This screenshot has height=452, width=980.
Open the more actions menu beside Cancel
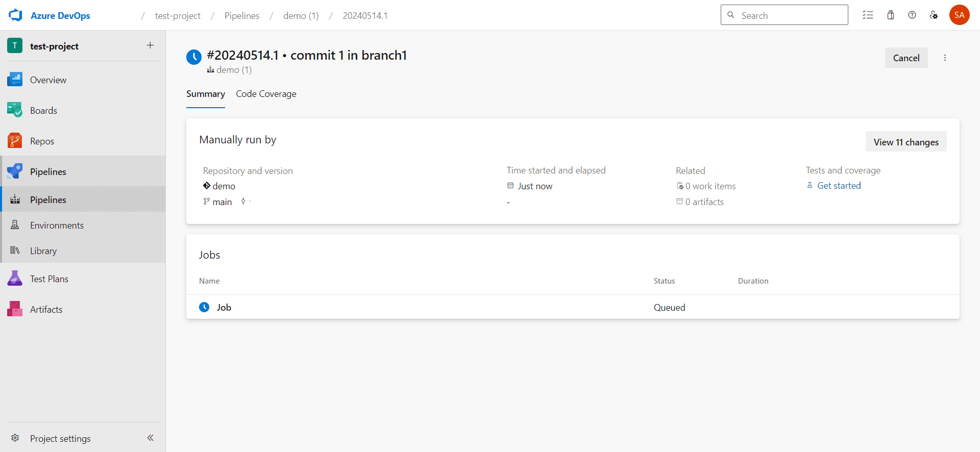coord(945,58)
